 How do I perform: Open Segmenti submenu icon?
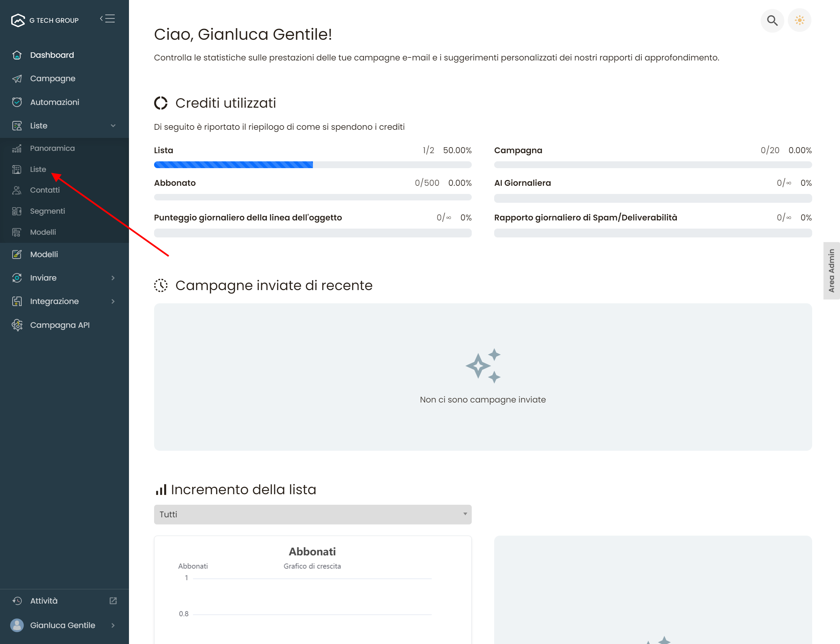tap(17, 211)
